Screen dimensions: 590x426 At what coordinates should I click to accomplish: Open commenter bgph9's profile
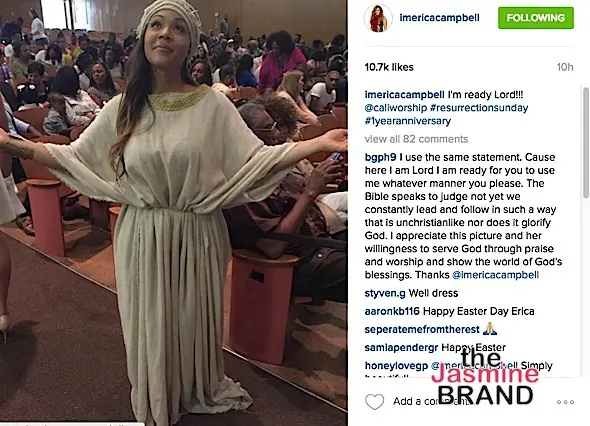click(x=380, y=157)
